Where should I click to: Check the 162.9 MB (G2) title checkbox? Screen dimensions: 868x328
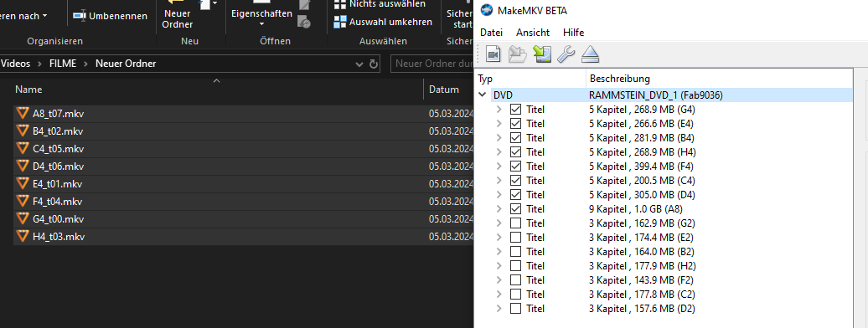pyautogui.click(x=515, y=223)
